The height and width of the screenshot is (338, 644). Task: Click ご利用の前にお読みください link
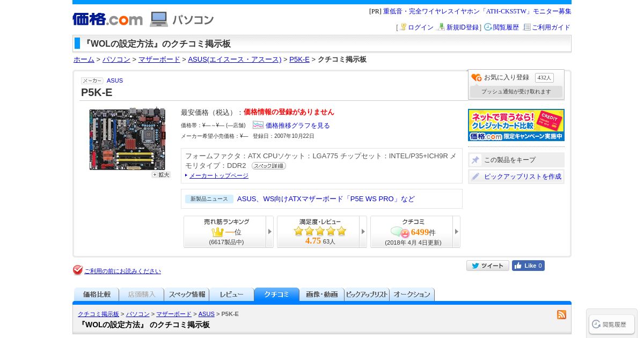tap(122, 271)
